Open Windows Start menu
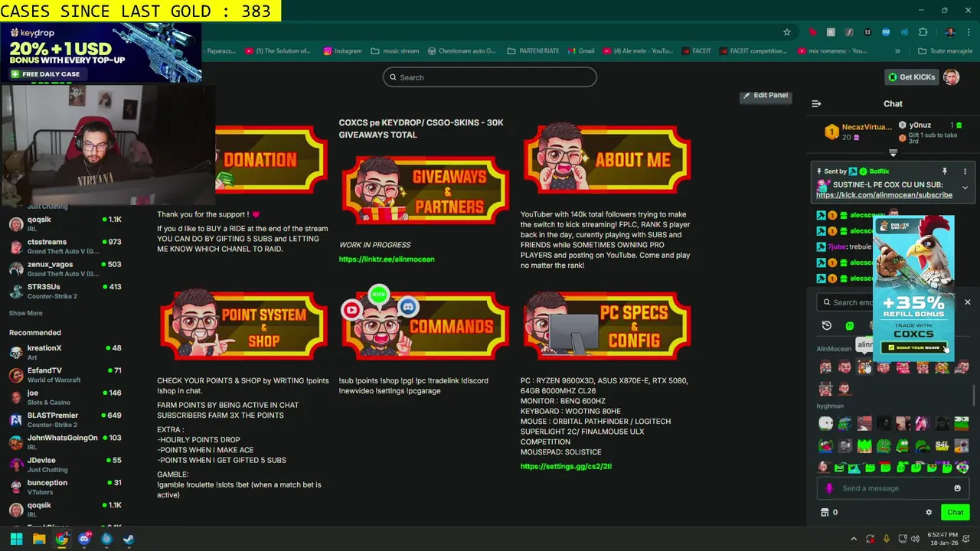 [16, 539]
